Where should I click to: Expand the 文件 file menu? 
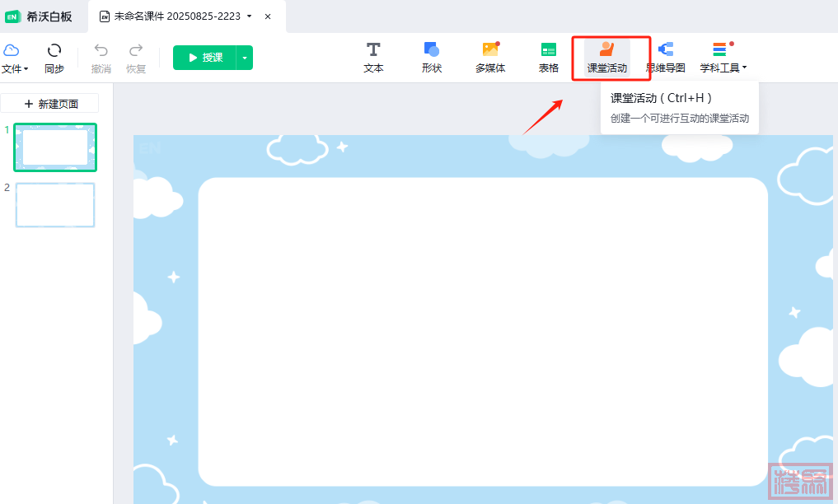tap(15, 58)
